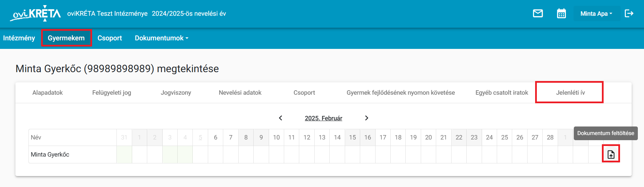Go to previous month arrow
The image size is (644, 187).
(280, 118)
